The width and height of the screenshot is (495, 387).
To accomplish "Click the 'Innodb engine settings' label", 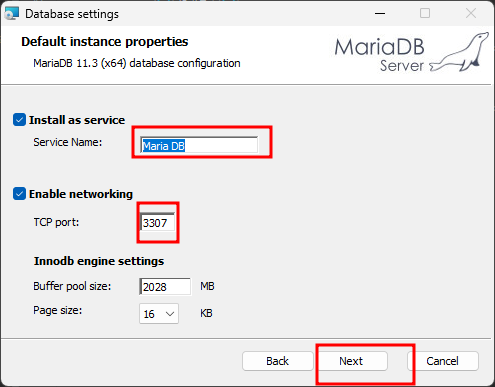I will click(x=99, y=261).
